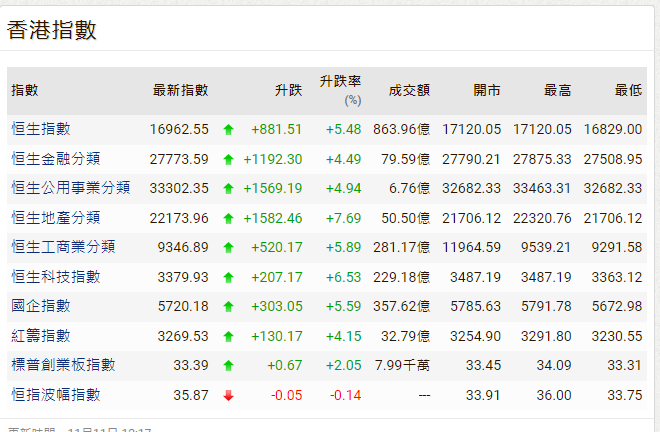Open the 恒生地產分類 index page
This screenshot has height=432, width=660.
[56, 217]
